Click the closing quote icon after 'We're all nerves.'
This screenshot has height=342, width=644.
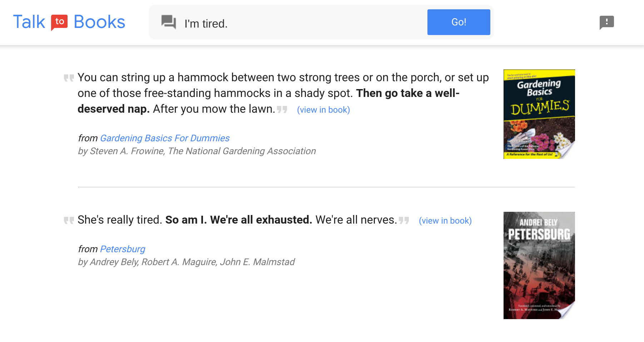click(405, 221)
